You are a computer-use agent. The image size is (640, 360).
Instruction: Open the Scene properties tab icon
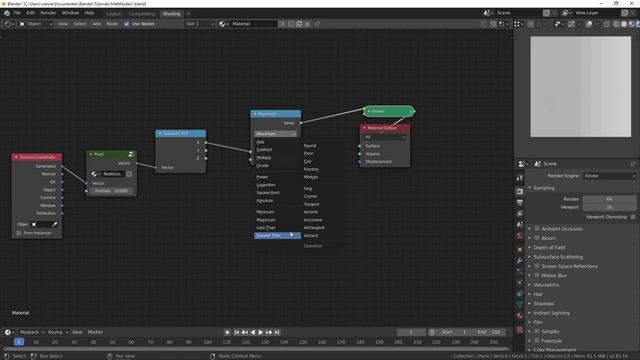[520, 224]
